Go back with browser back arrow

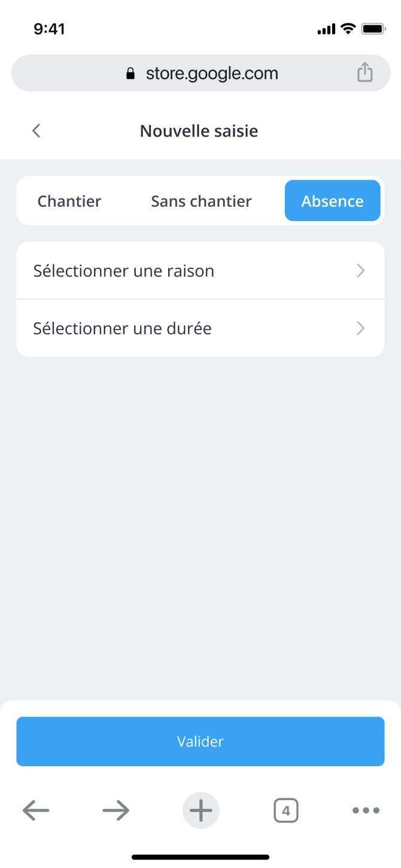(36, 810)
